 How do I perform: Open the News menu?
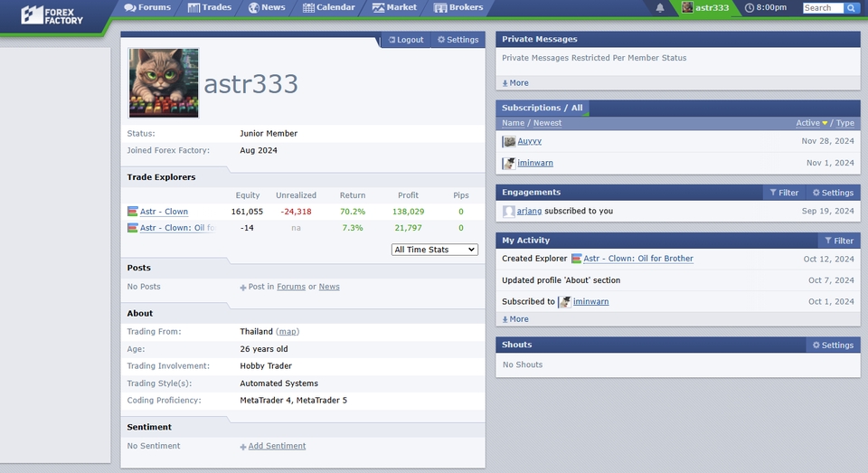point(267,7)
